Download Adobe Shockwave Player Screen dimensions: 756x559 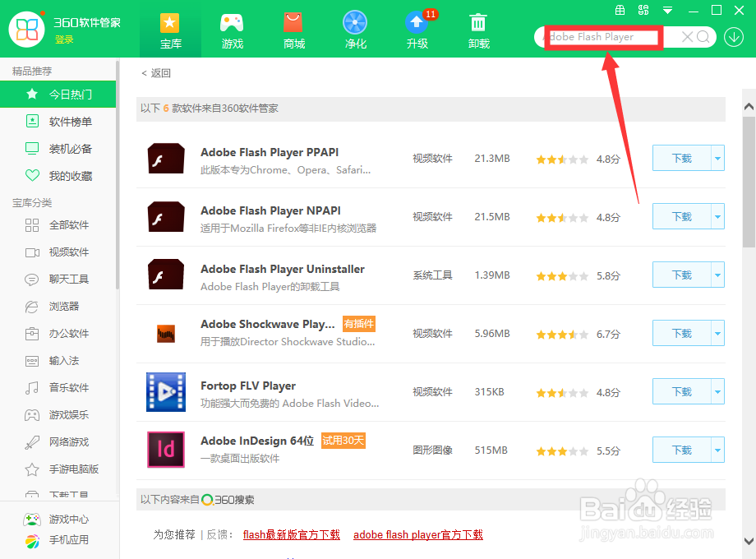pyautogui.click(x=682, y=333)
